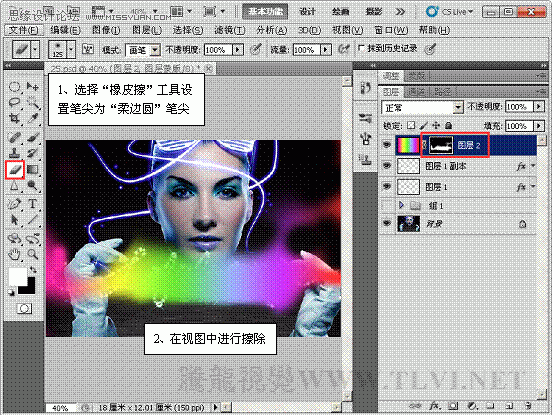This screenshot has width=552, height=415.
Task: Open the 编辑(E) menu
Action: (65, 30)
